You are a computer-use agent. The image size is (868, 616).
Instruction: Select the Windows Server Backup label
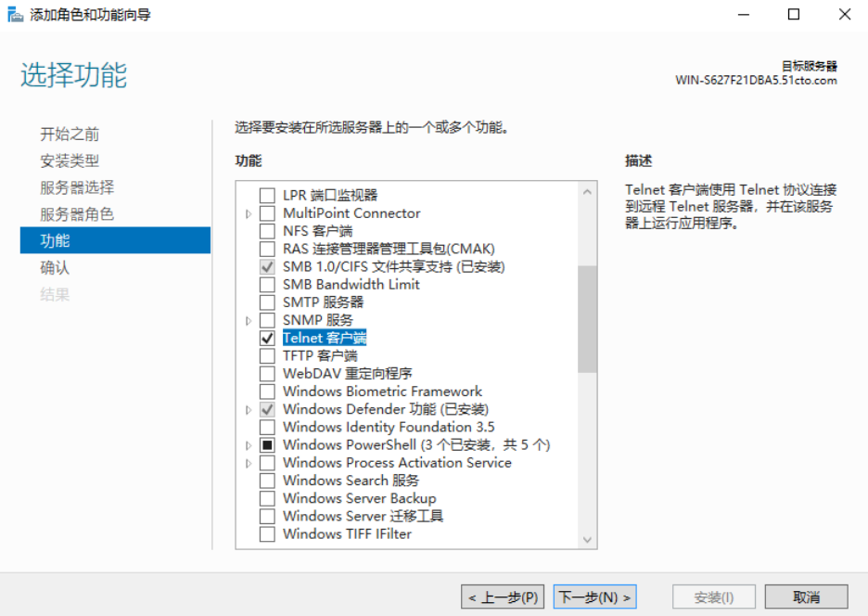click(x=359, y=498)
